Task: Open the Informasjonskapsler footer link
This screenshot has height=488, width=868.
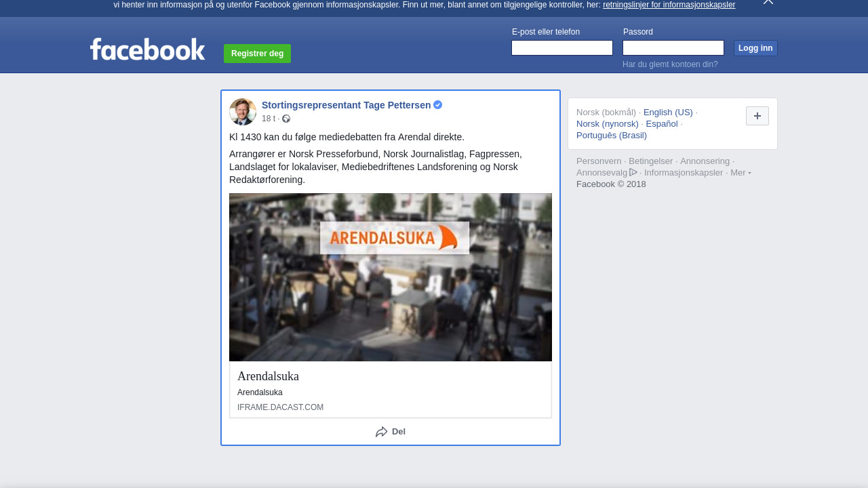Action: pyautogui.click(x=684, y=173)
